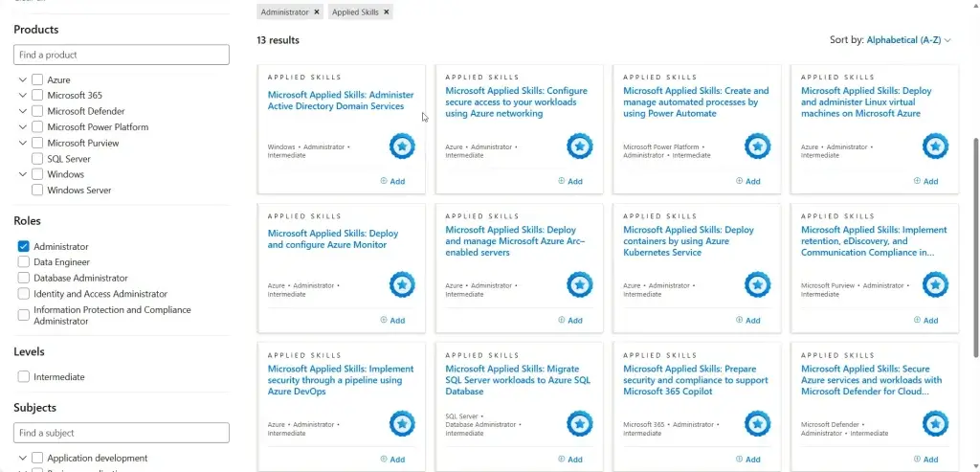The height and width of the screenshot is (472, 980).
Task: Add the retention and eDiscovery skill
Action: [x=925, y=320]
